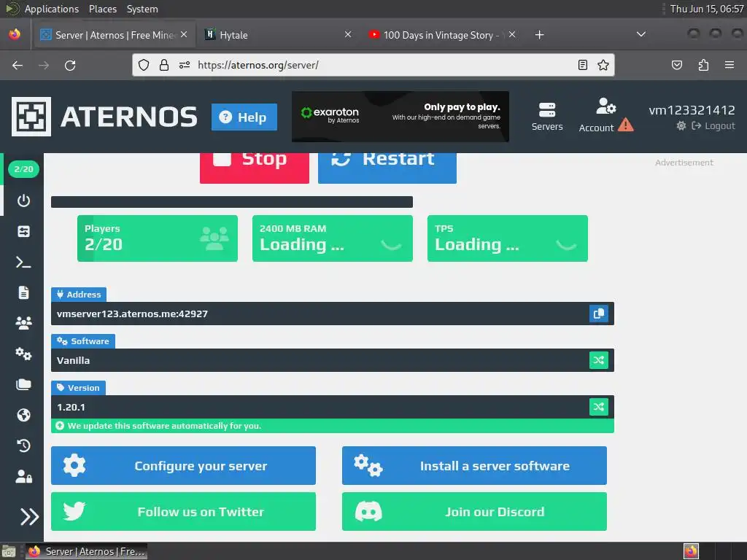Copy the server address to clipboard
The height and width of the screenshot is (560, 747).
(599, 314)
